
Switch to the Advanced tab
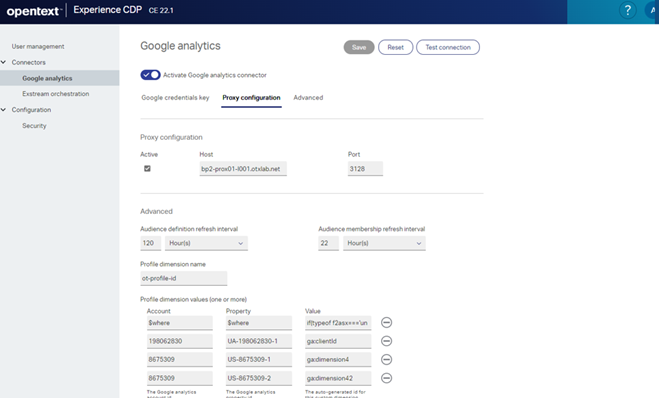(308, 98)
